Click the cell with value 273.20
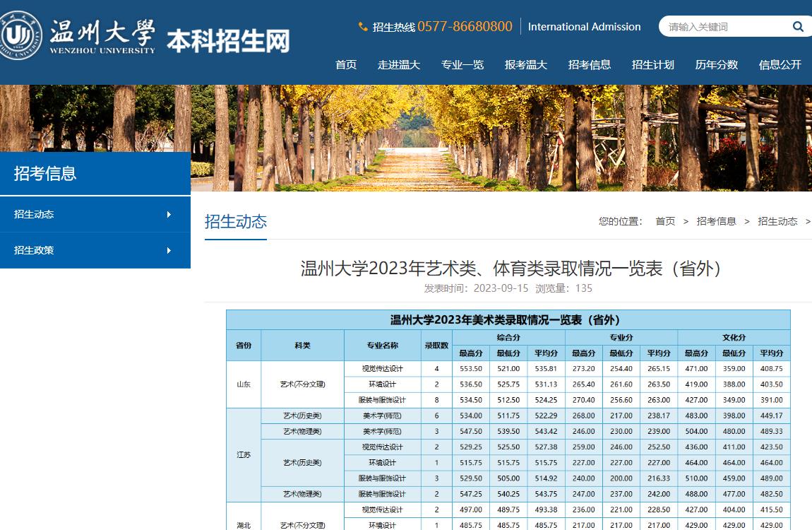The height and width of the screenshot is (530, 812). point(584,369)
